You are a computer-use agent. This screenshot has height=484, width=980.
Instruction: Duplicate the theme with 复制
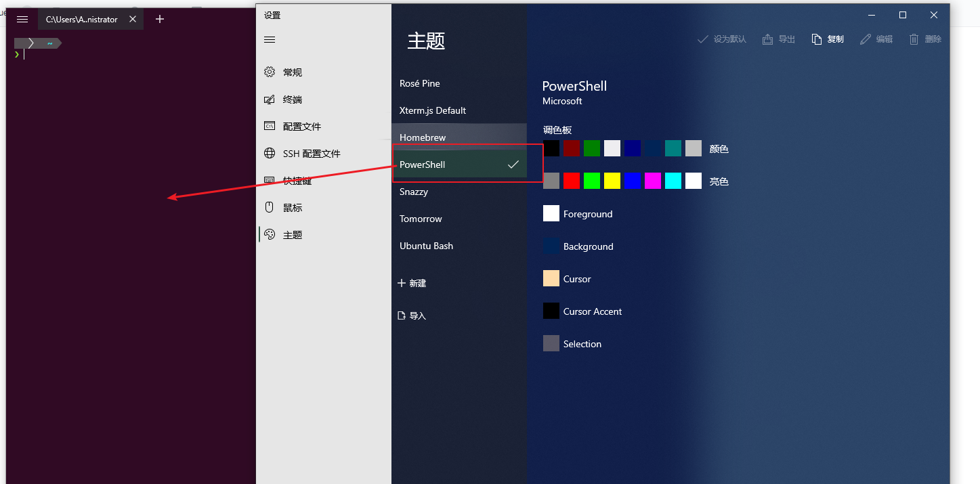(x=828, y=39)
